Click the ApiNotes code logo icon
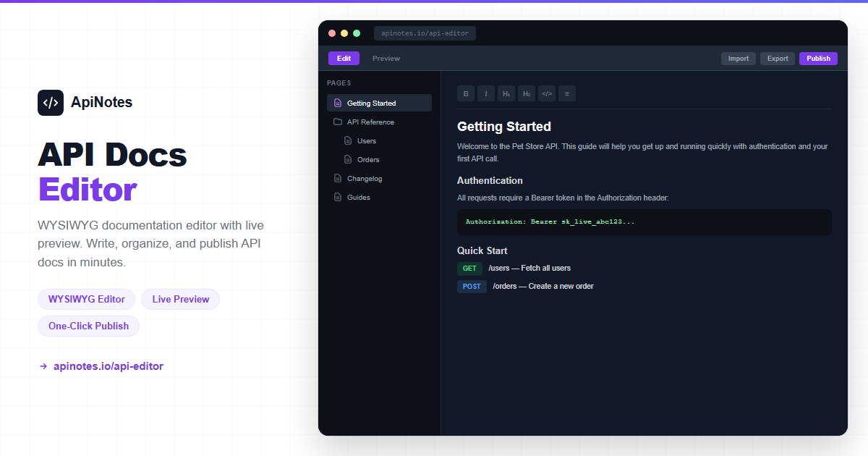868x456 pixels. click(51, 103)
